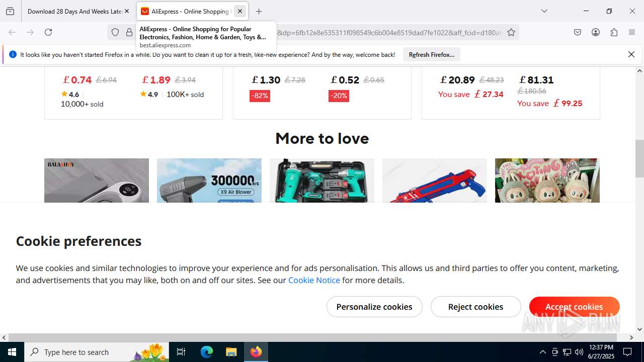Open the Firefox hamburger menu
The height and width of the screenshot is (362, 644).
pyautogui.click(x=632, y=32)
